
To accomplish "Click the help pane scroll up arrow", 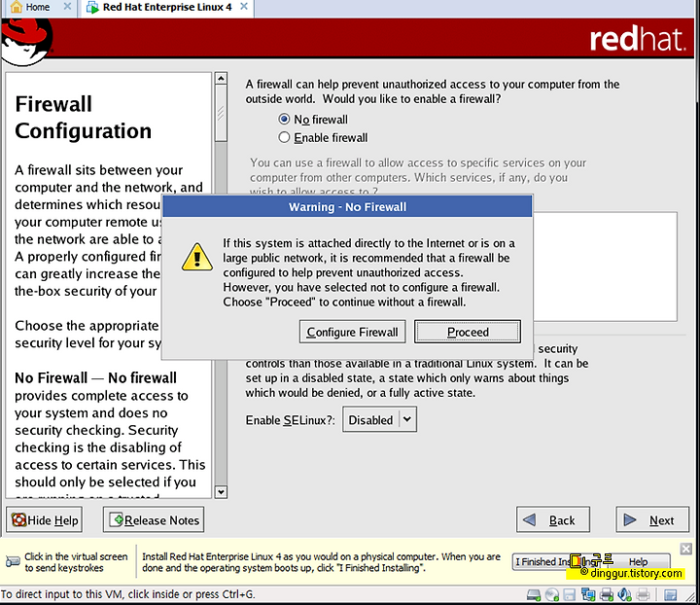I will coord(221,79).
